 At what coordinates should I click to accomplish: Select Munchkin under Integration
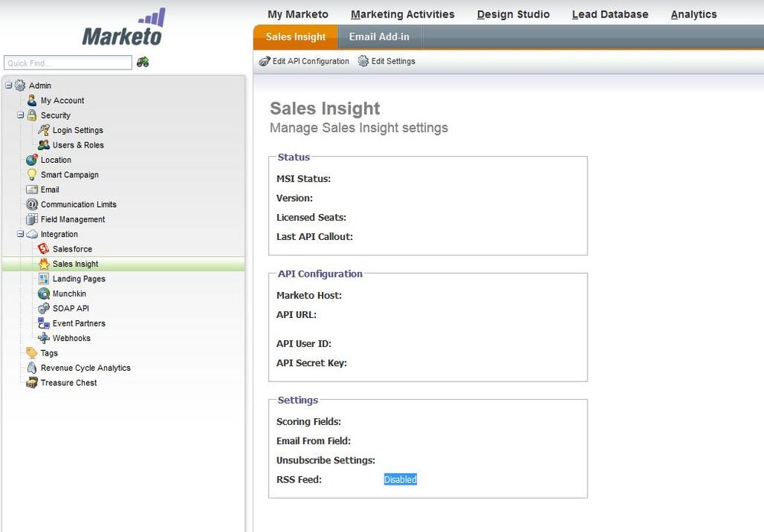click(x=69, y=294)
